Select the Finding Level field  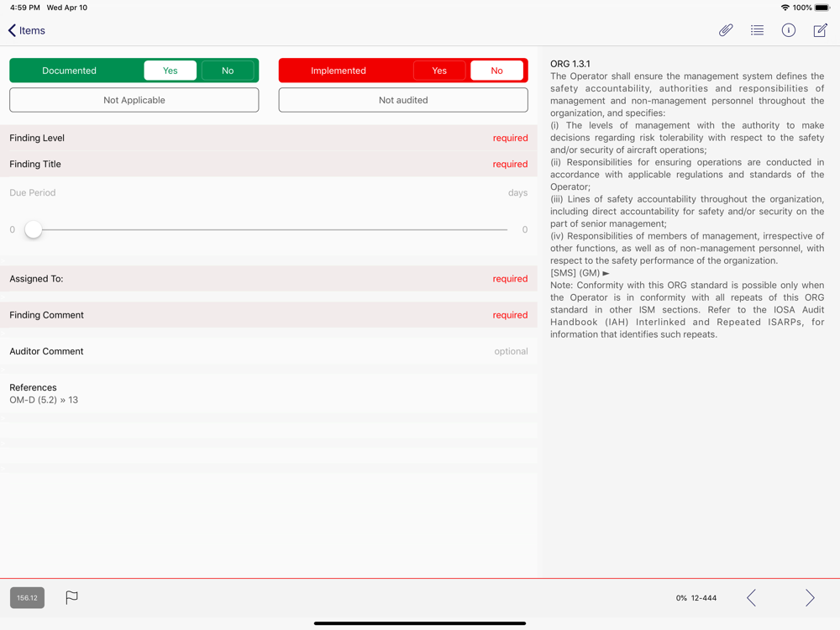pyautogui.click(x=269, y=139)
